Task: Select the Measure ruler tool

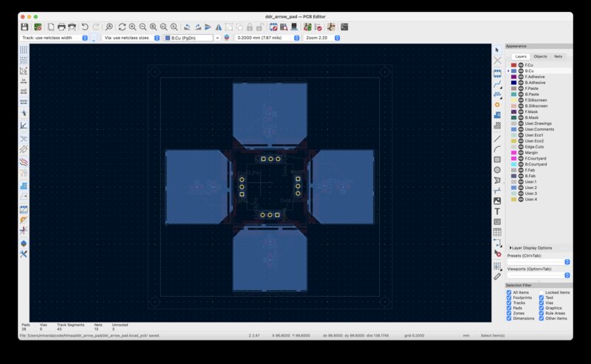Action: pyautogui.click(x=497, y=275)
